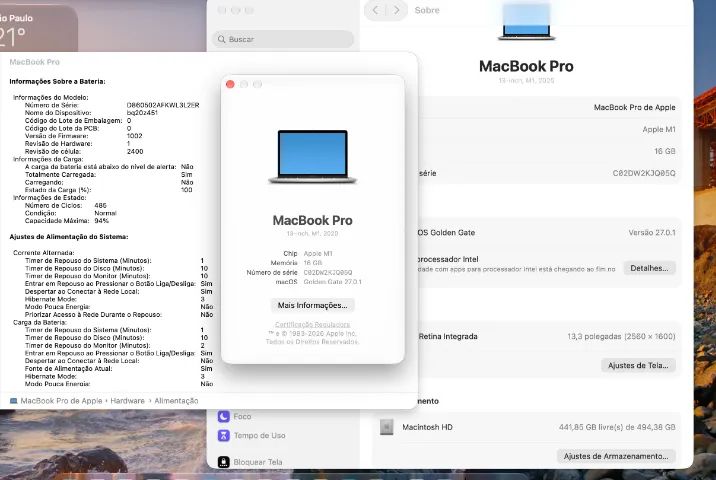Click 'Totalmente Carregada:' row
The width and height of the screenshot is (716, 480).
pos(109,174)
